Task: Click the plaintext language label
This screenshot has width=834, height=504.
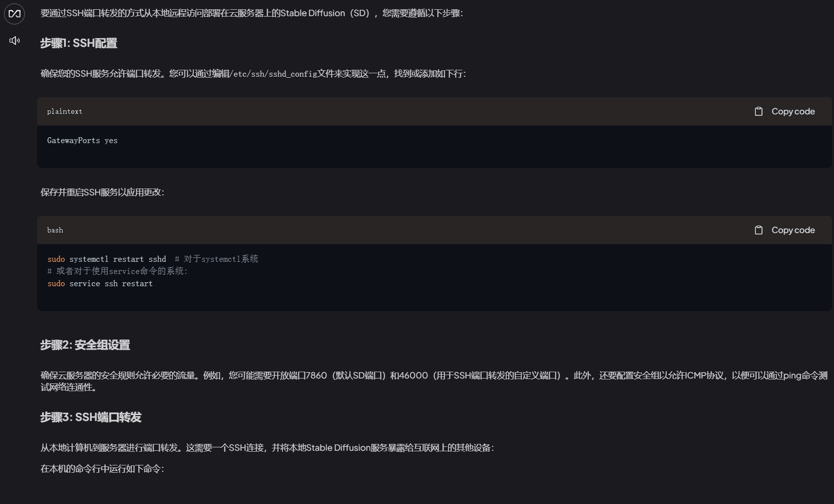Action: coord(64,112)
